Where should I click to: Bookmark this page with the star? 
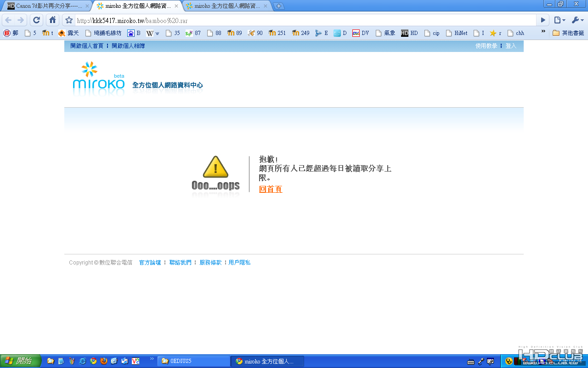[x=69, y=20]
